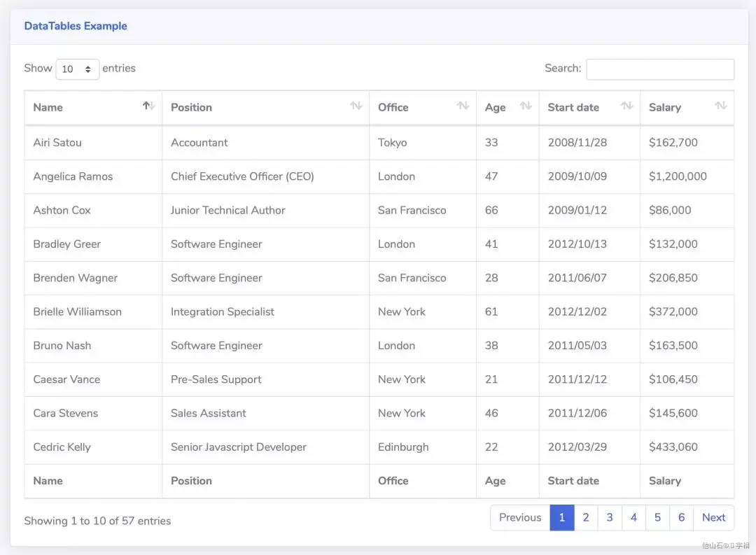
Task: Sort table by Position using arrows icon
Action: click(x=356, y=106)
